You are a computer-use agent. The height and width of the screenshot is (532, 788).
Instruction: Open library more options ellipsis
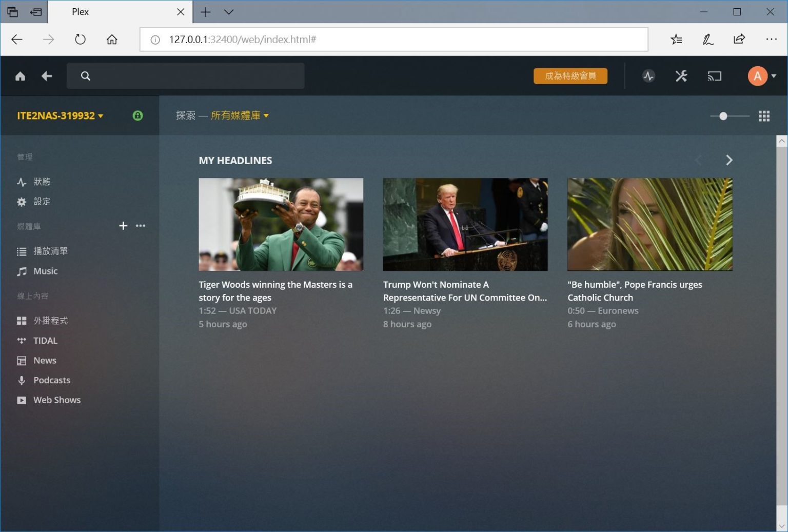pyautogui.click(x=141, y=226)
